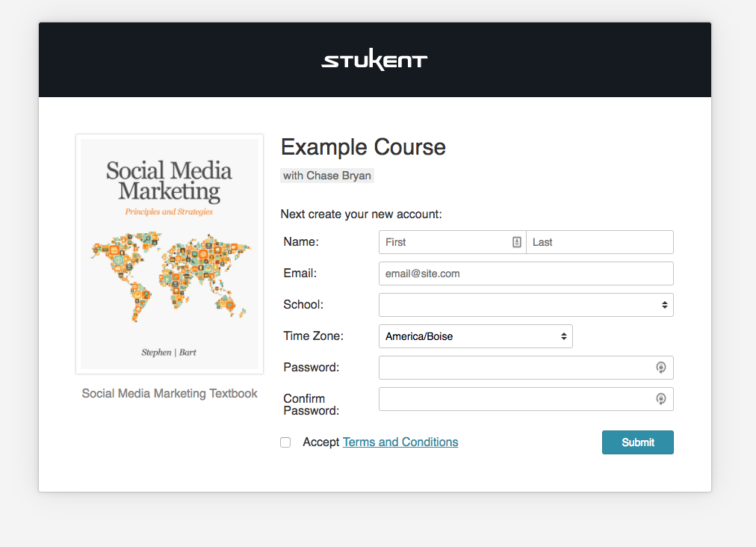Expand the Time Zone dropdown showing America/Boise
This screenshot has height=547, width=756.
point(475,336)
